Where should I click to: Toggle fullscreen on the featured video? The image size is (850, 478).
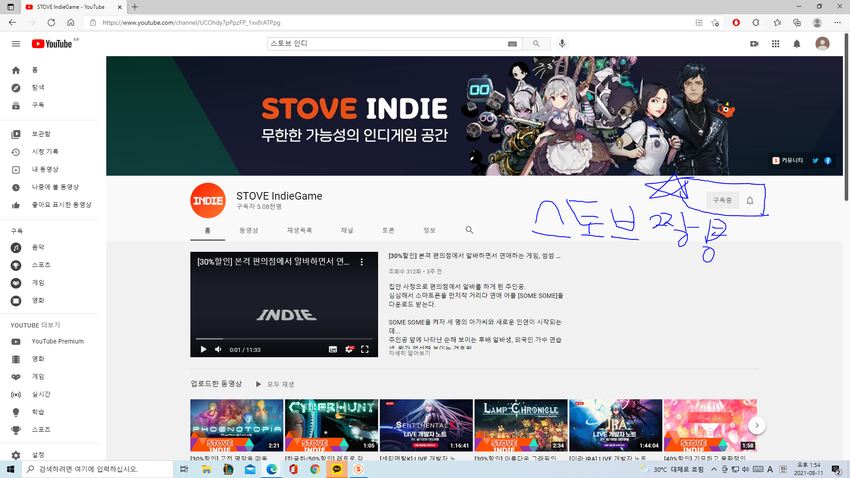(x=365, y=350)
